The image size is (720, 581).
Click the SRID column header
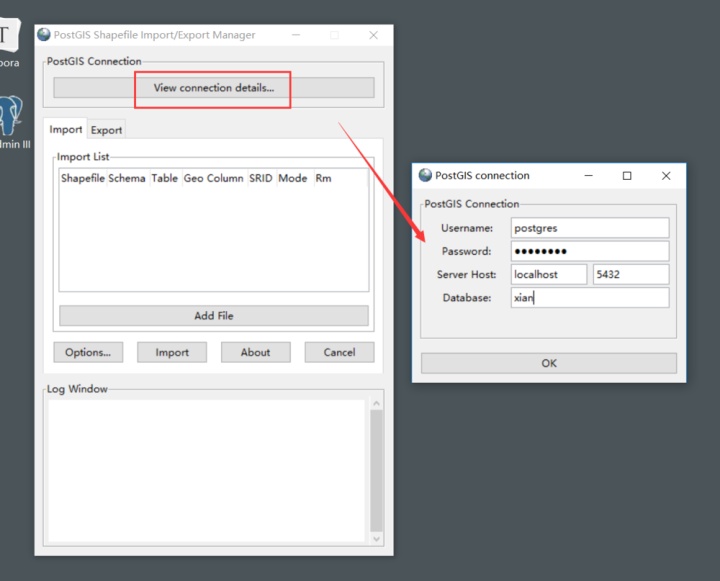[261, 178]
